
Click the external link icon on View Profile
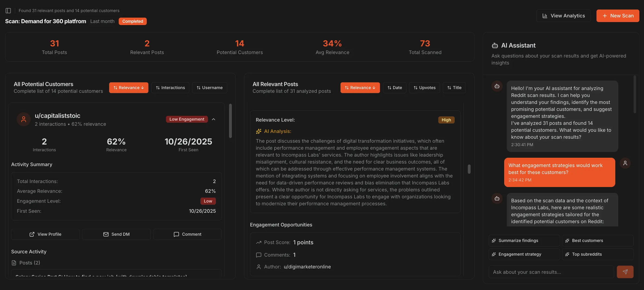32,234
